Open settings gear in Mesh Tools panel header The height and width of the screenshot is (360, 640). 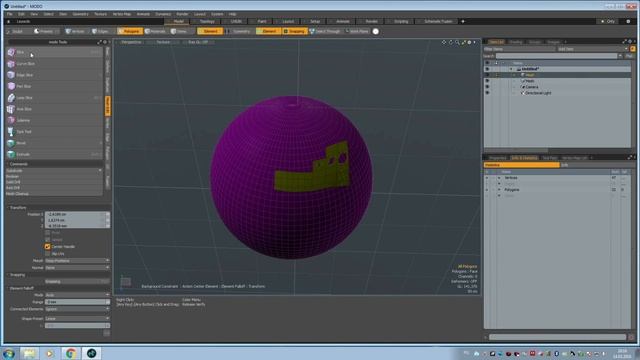point(105,42)
